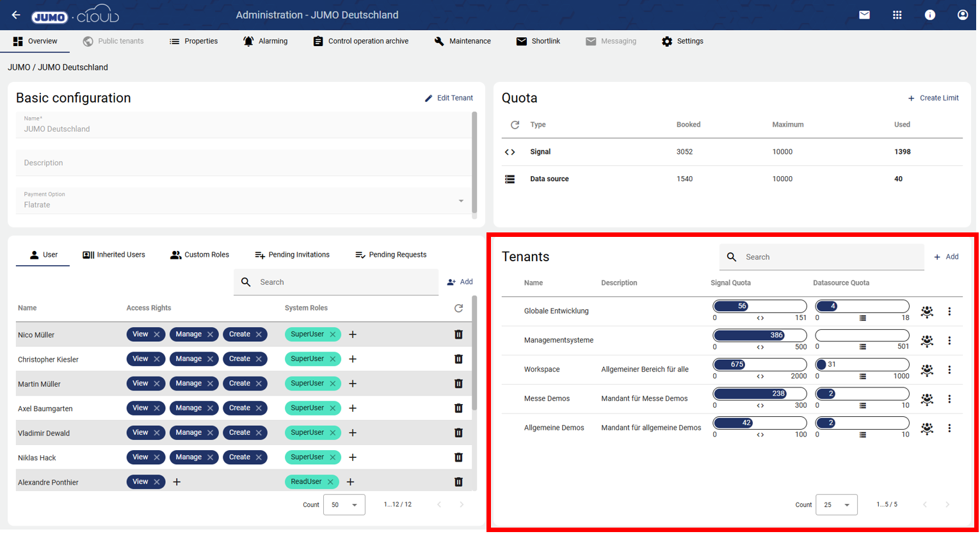Image resolution: width=980 pixels, height=534 pixels.
Task: Add system role to Christopher Kiesler
Action: pos(353,359)
